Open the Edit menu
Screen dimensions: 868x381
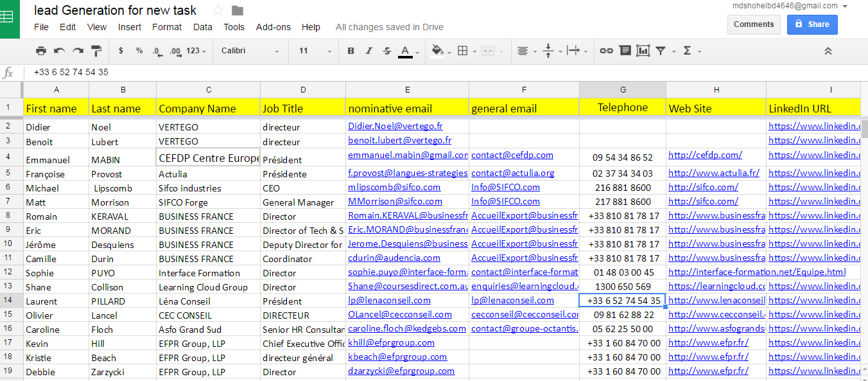tap(67, 27)
